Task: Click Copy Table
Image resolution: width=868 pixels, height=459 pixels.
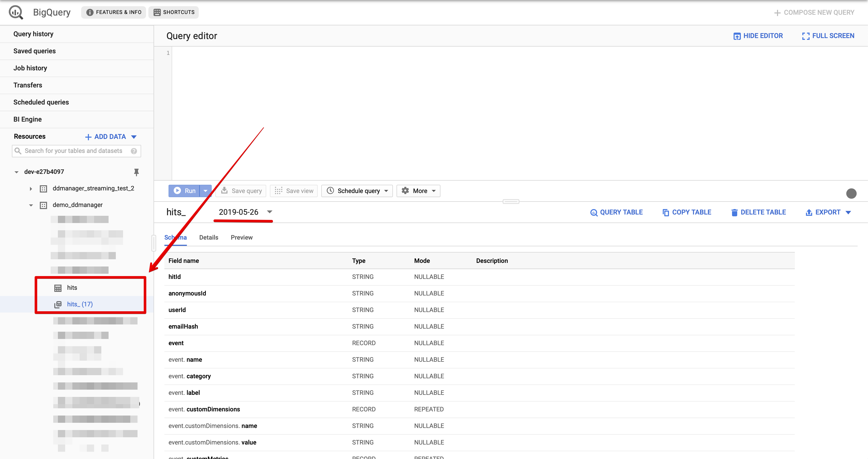Action: 687,212
